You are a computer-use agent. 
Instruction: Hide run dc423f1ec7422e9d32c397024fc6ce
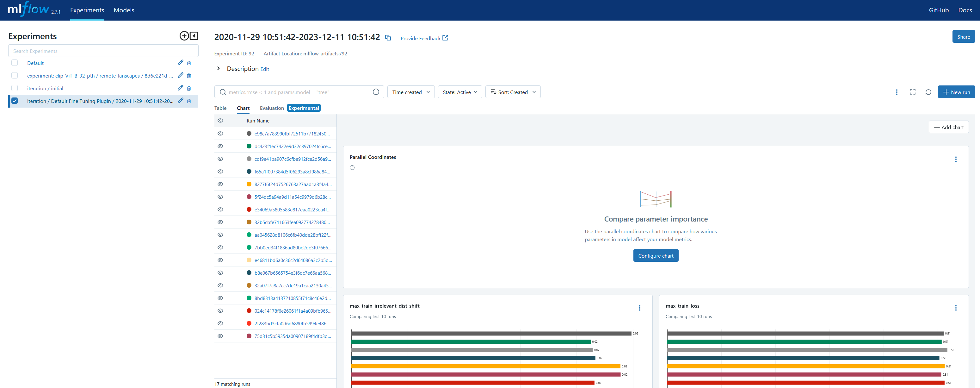(220, 146)
